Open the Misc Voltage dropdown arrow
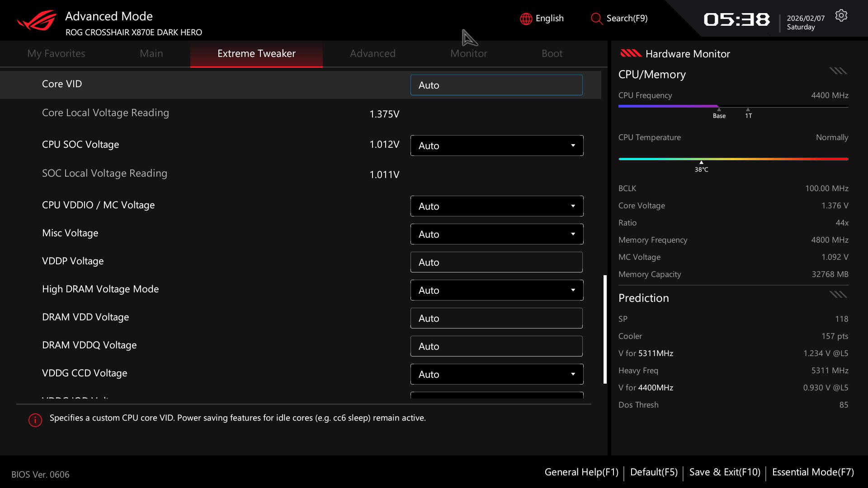The width and height of the screenshot is (868, 488). (572, 234)
